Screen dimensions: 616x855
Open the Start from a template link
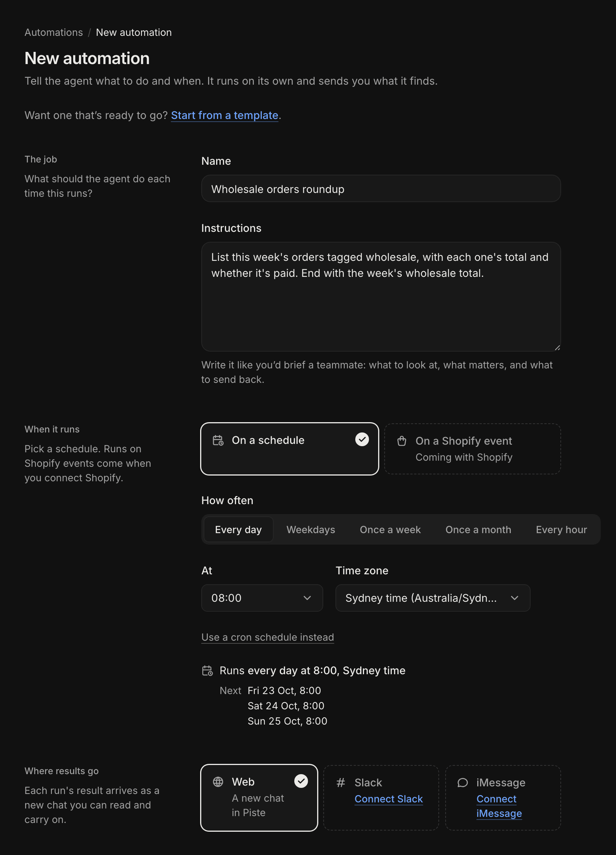[225, 115]
